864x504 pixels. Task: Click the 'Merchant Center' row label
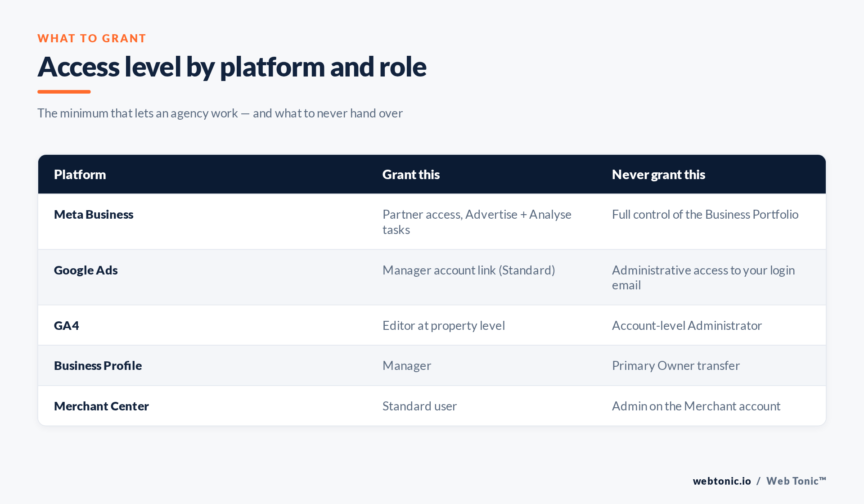click(101, 406)
